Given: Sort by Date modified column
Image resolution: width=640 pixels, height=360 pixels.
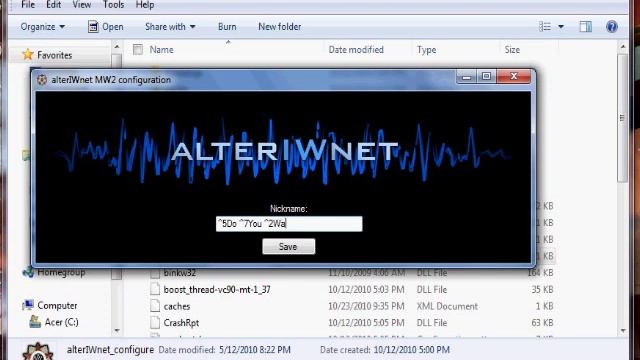Looking at the screenshot, I should coord(356,49).
